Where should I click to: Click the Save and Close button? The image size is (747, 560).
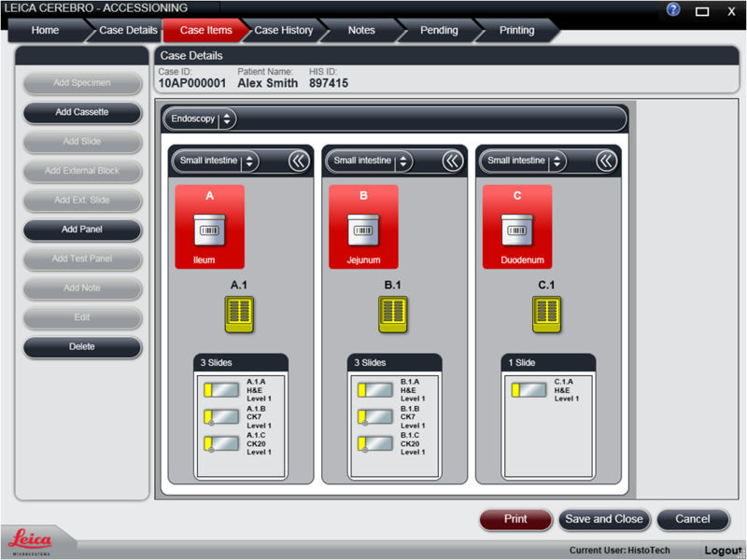602,519
